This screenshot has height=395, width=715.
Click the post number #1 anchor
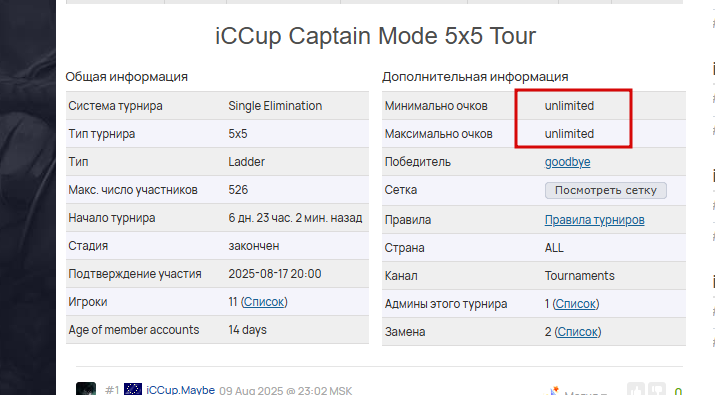click(112, 390)
